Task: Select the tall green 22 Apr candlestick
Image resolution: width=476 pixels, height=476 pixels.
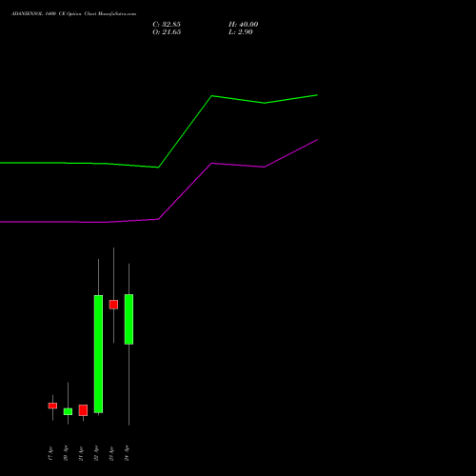Action: (98, 354)
